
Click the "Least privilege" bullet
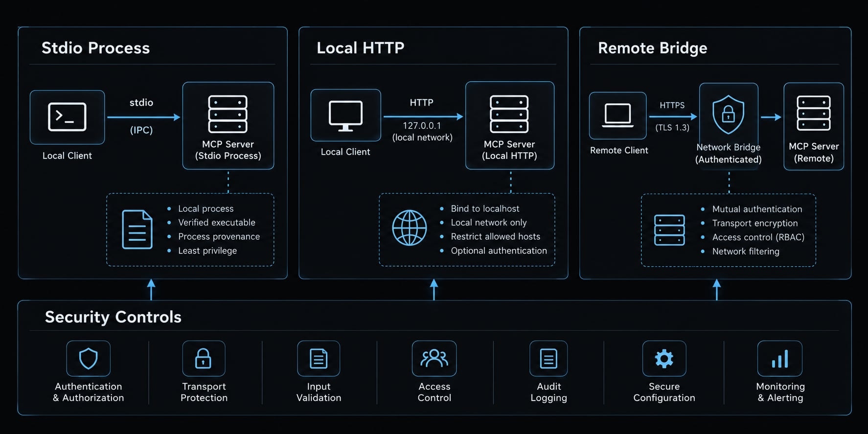(x=207, y=251)
